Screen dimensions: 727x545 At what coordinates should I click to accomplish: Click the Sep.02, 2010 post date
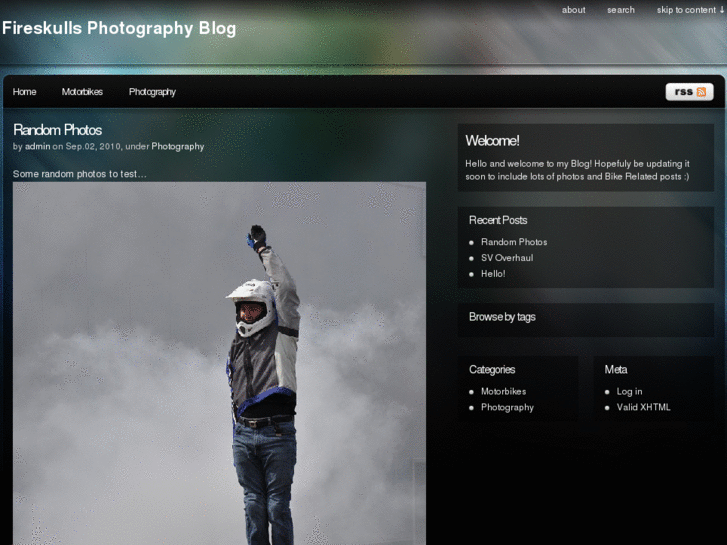[93, 147]
